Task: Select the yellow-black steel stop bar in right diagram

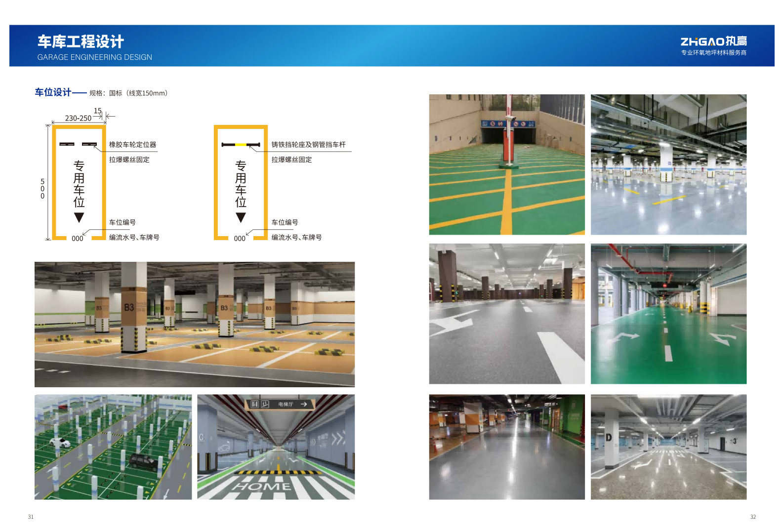Action: (241, 145)
